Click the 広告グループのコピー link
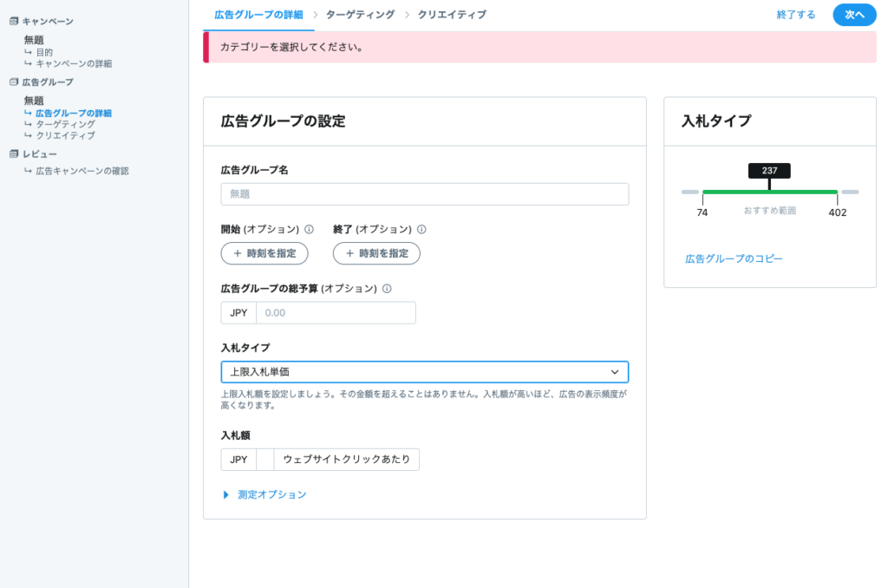Image resolution: width=888 pixels, height=588 pixels. point(734,258)
